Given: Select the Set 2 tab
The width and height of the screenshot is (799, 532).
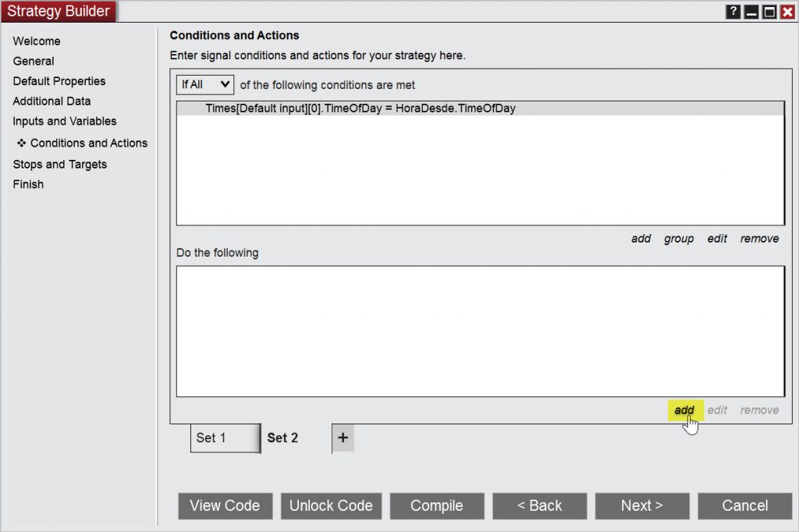Looking at the screenshot, I should point(282,438).
